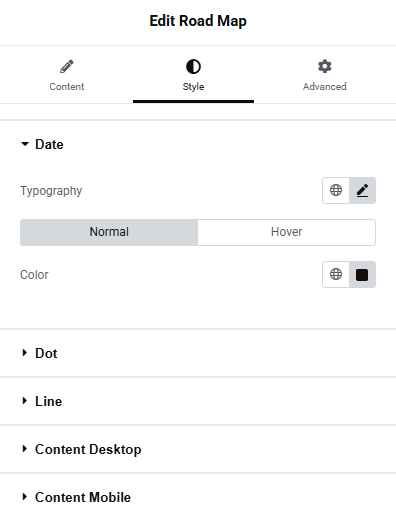Switch to the Advanced tab label

(325, 87)
